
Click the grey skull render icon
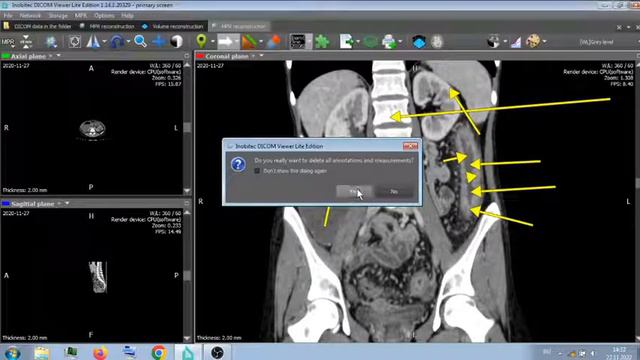point(437,42)
